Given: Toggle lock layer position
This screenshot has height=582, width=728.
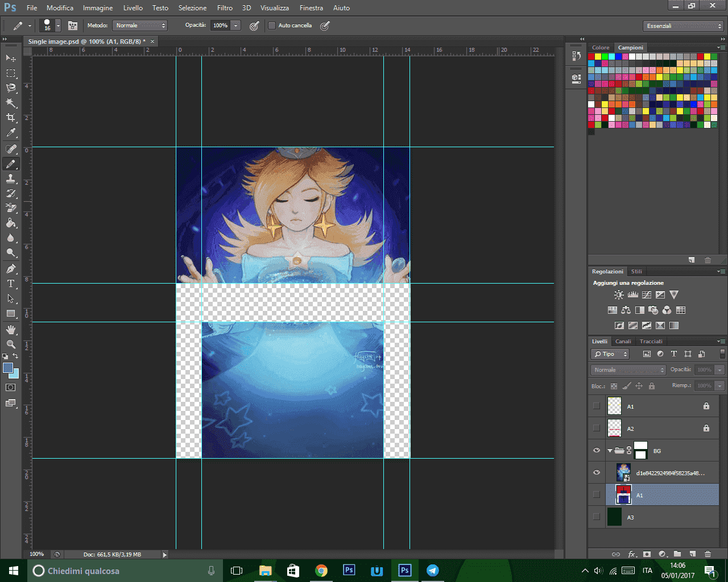Looking at the screenshot, I should pos(639,386).
